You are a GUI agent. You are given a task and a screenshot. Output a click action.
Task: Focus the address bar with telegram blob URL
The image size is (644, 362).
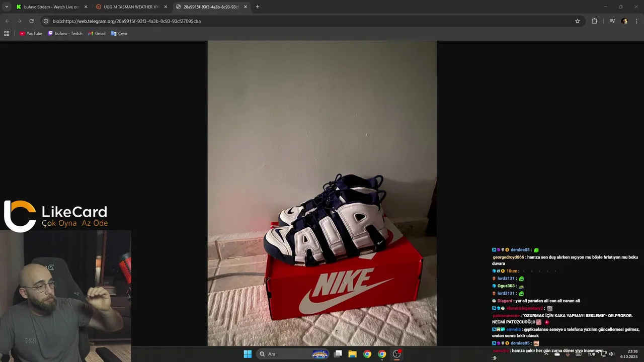312,21
